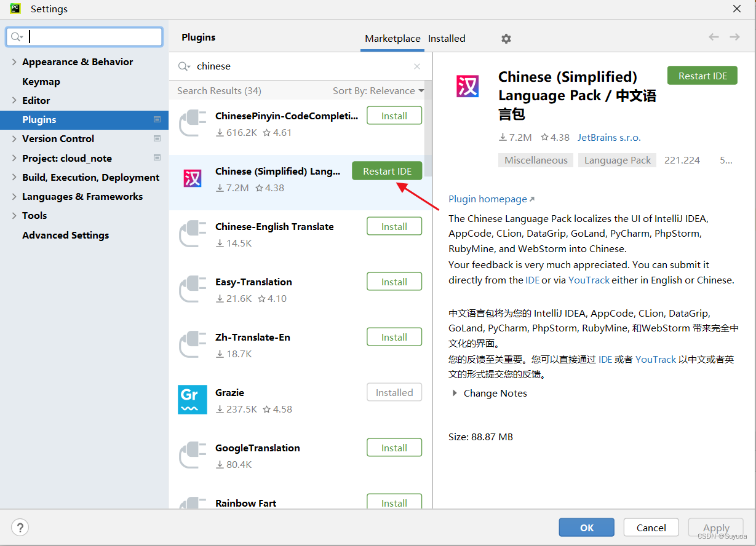Expand Languages & Frameworks node
The height and width of the screenshot is (546, 756).
point(14,197)
